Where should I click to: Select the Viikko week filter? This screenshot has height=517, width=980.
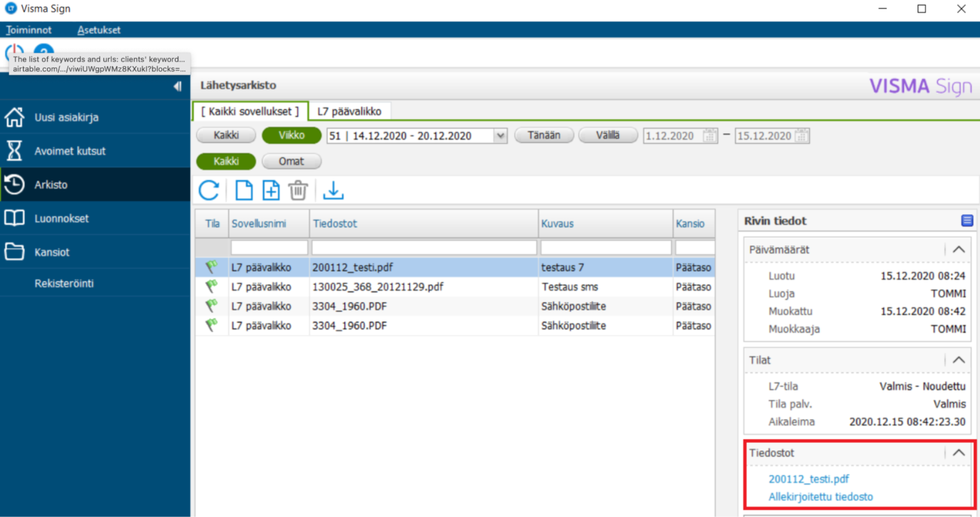point(291,136)
